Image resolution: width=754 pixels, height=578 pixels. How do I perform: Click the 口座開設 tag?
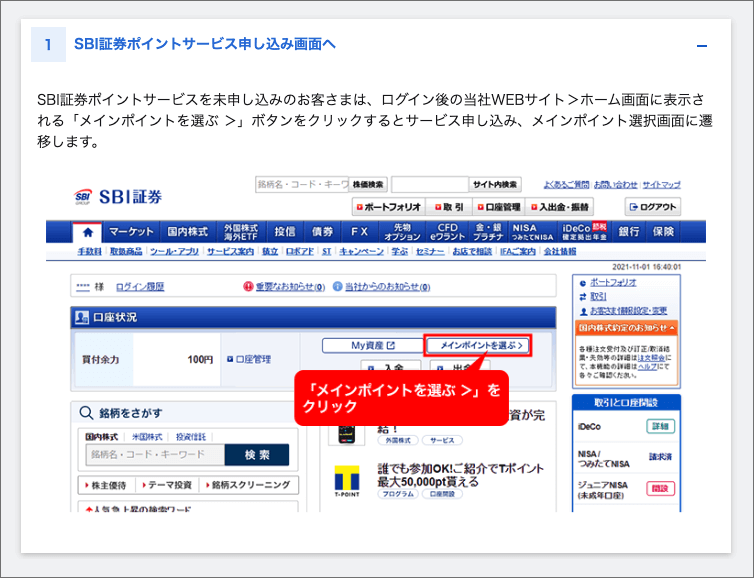coord(442,494)
